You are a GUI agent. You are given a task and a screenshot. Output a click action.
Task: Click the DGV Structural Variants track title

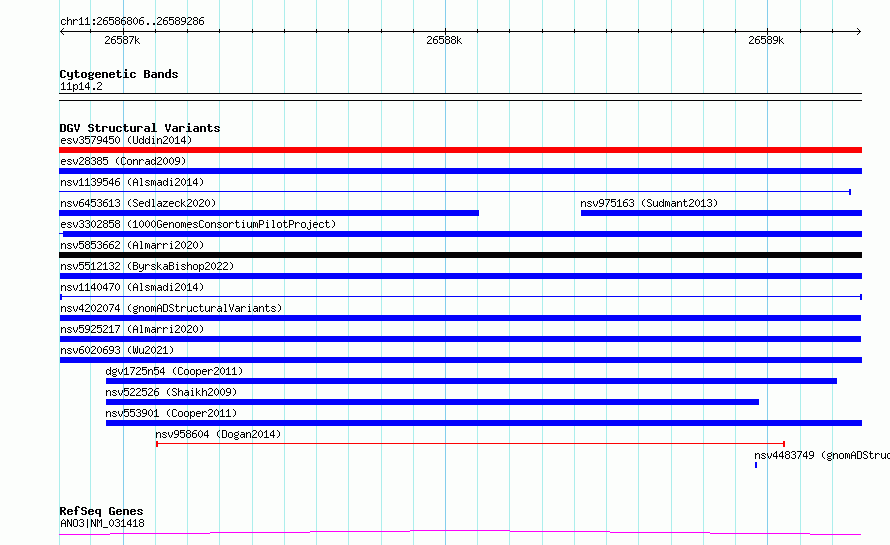(x=140, y=128)
